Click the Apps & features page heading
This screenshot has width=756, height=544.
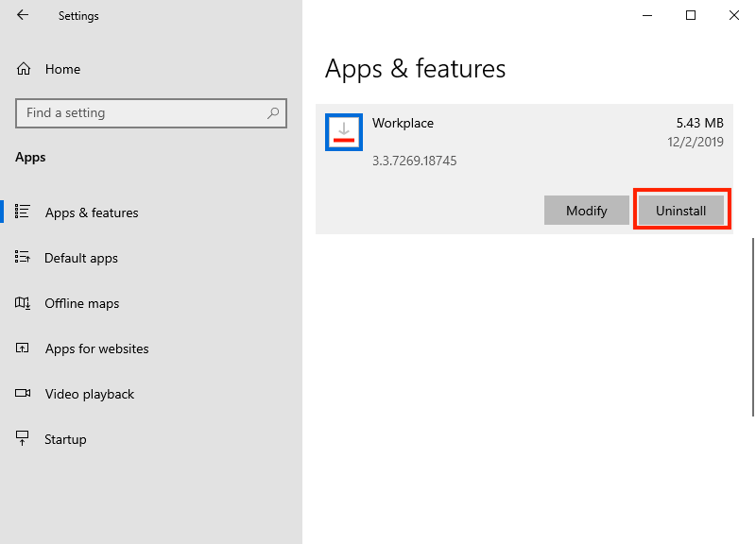pyautogui.click(x=415, y=69)
